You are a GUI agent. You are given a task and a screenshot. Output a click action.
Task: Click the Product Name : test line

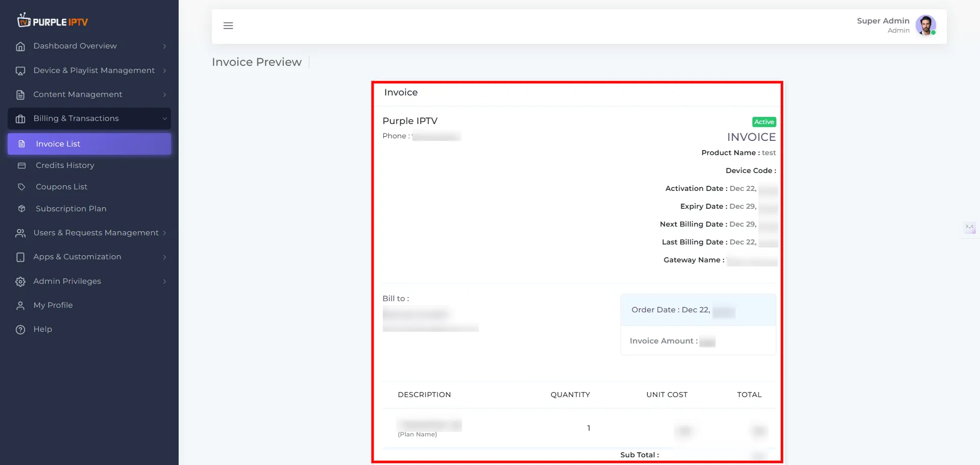click(x=739, y=153)
